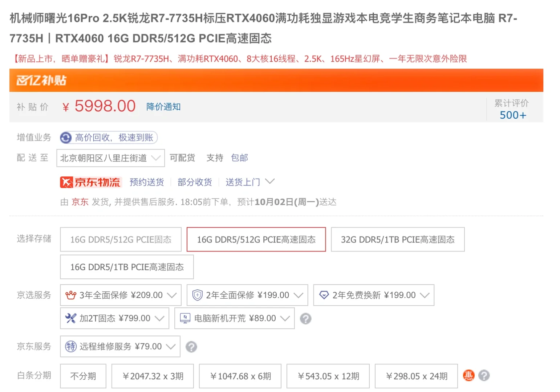The image size is (560, 392).
Task: Open 远程维修服务 ¥79.00 dropdown
Action: [x=120, y=347]
